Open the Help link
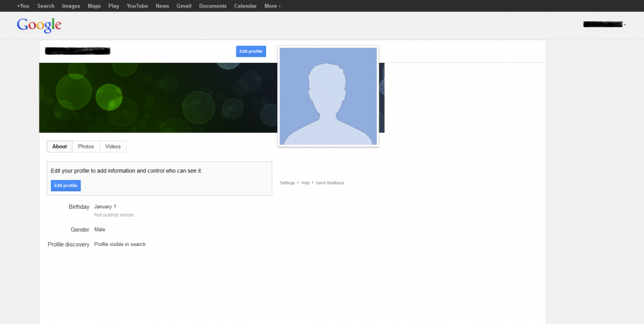Screen dimensions: 644x324 305,182
